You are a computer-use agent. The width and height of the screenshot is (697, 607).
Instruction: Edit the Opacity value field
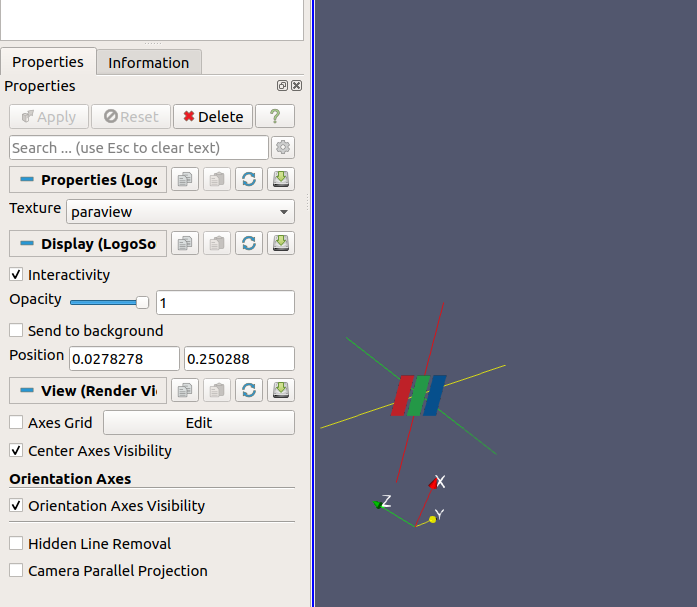(225, 303)
